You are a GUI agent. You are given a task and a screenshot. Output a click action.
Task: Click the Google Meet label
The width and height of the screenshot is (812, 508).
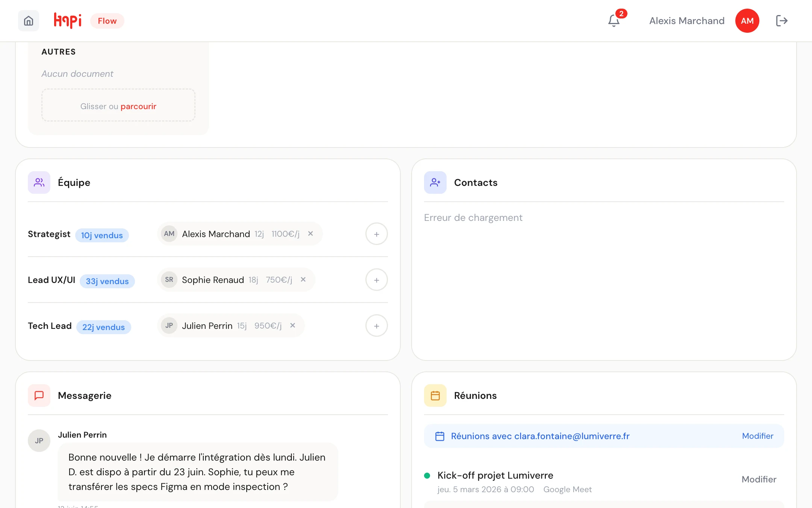click(567, 489)
